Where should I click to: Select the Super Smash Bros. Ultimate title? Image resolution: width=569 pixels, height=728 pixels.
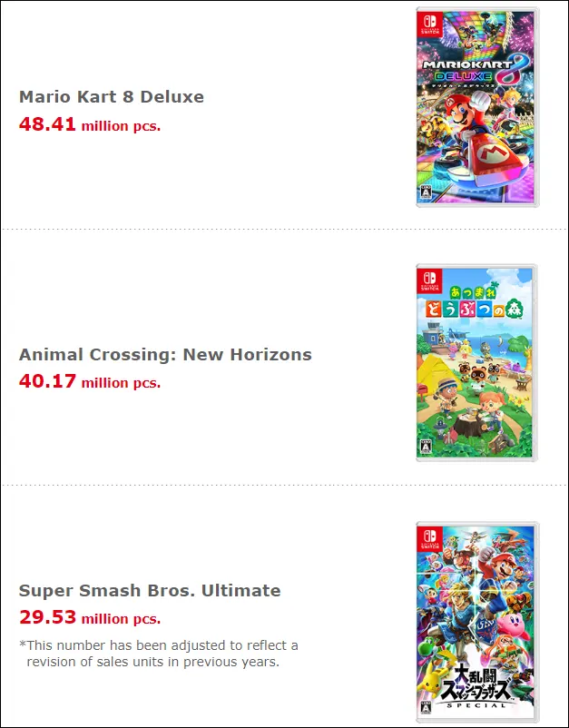coord(150,591)
